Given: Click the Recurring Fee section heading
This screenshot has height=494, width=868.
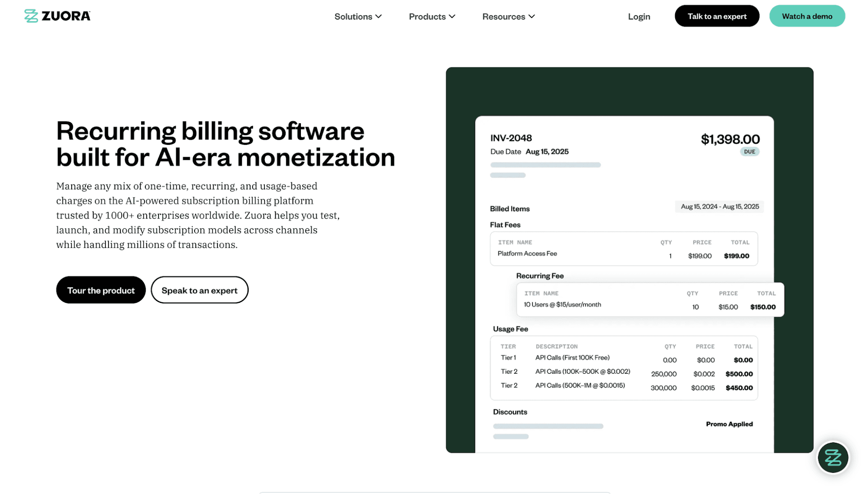Looking at the screenshot, I should coord(540,276).
